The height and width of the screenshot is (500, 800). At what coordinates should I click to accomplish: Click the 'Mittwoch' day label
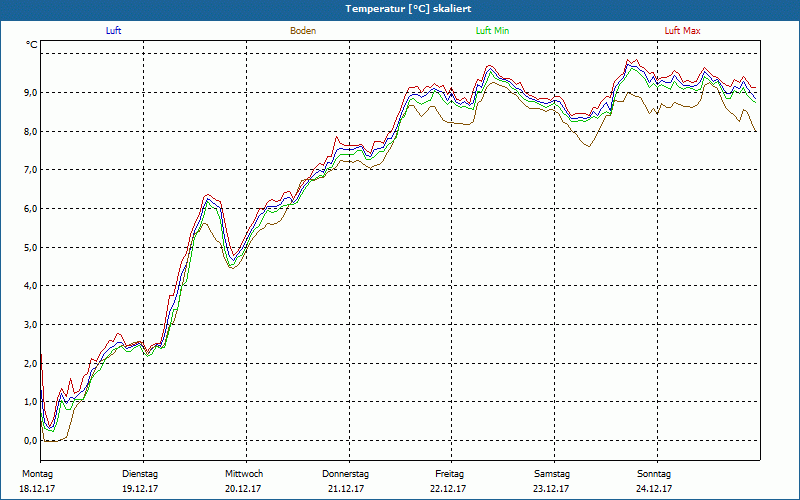point(244,474)
